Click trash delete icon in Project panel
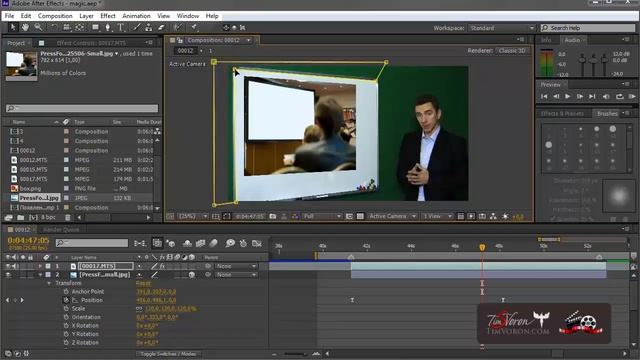Viewport: 640px width, 360px height. 68,218
